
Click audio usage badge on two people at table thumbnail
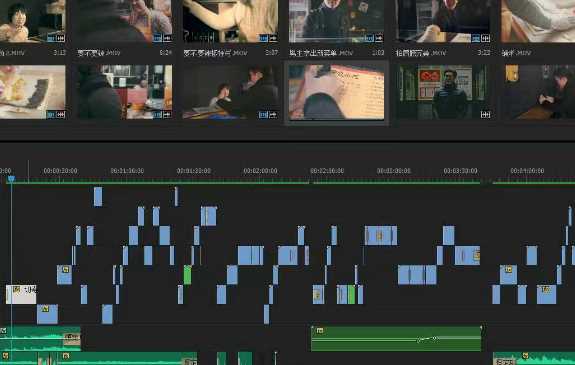273,115
